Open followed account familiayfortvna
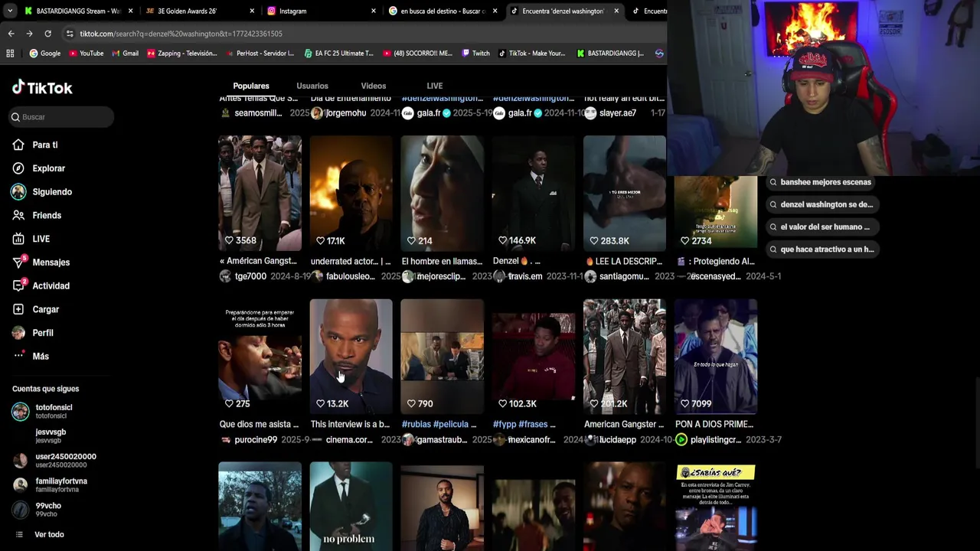 pos(51,484)
